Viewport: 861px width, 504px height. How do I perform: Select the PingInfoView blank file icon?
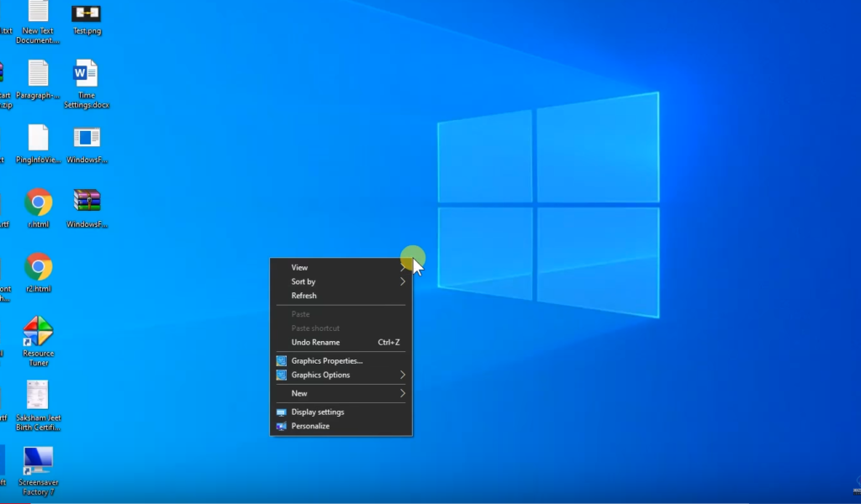click(x=38, y=144)
